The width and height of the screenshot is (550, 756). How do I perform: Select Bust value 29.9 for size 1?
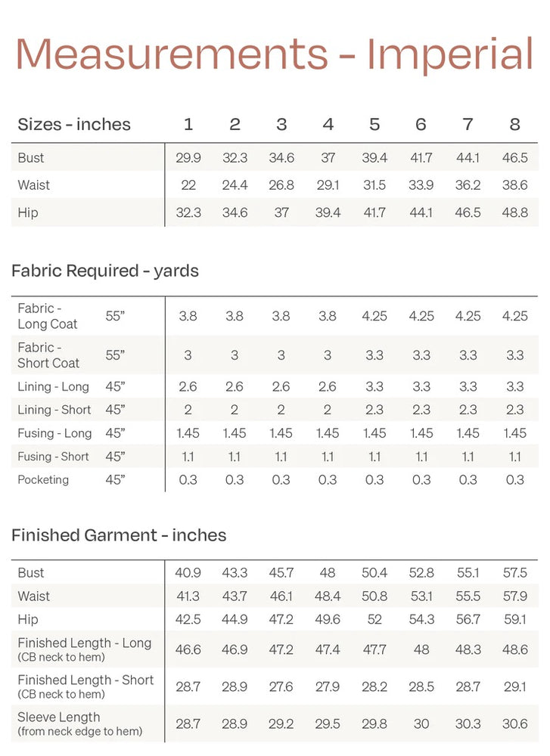click(x=188, y=158)
